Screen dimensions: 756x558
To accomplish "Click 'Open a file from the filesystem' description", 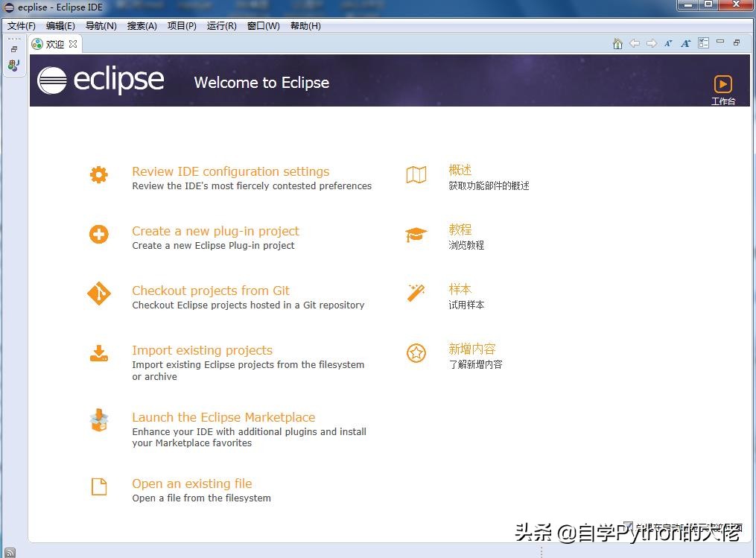I will point(202,498).
